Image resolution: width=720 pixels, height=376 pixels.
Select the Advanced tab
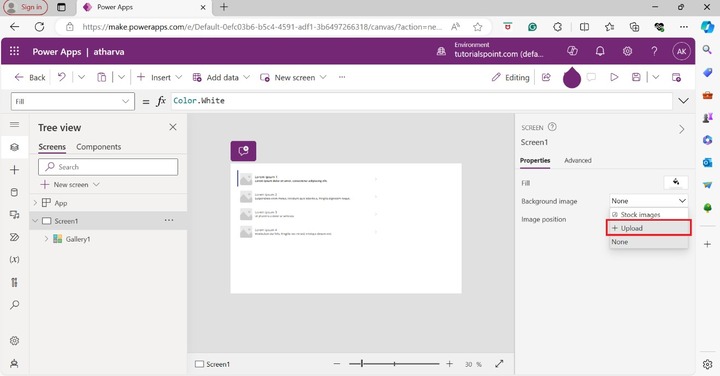tap(578, 161)
